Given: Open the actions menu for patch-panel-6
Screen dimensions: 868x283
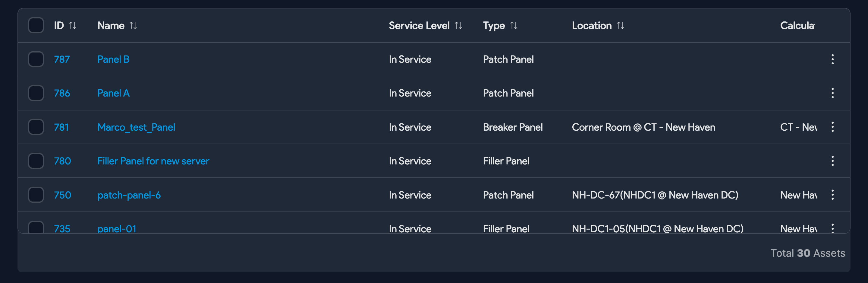Looking at the screenshot, I should [832, 195].
